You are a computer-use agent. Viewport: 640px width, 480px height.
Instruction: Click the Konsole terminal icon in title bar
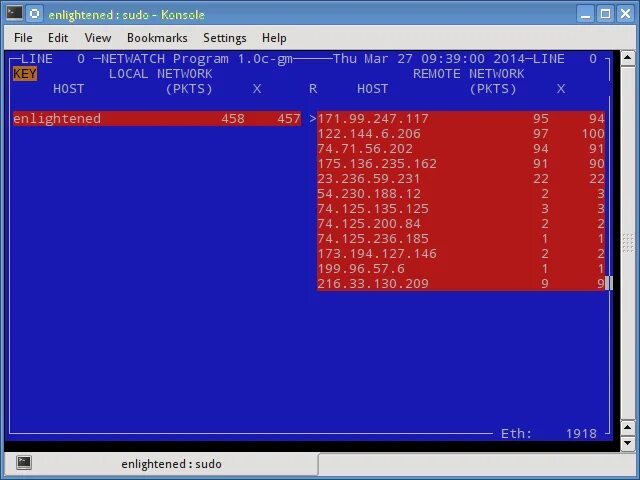click(x=14, y=13)
